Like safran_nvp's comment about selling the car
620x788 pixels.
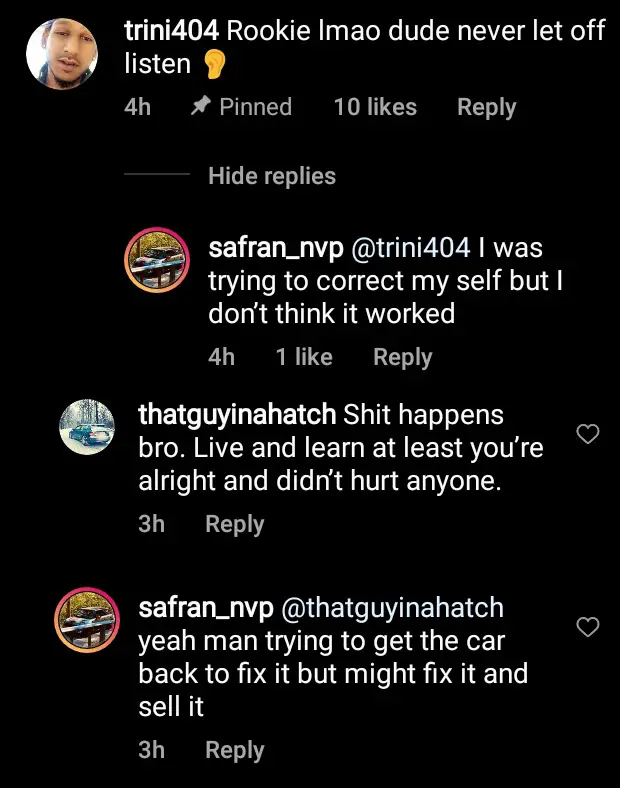(589, 627)
